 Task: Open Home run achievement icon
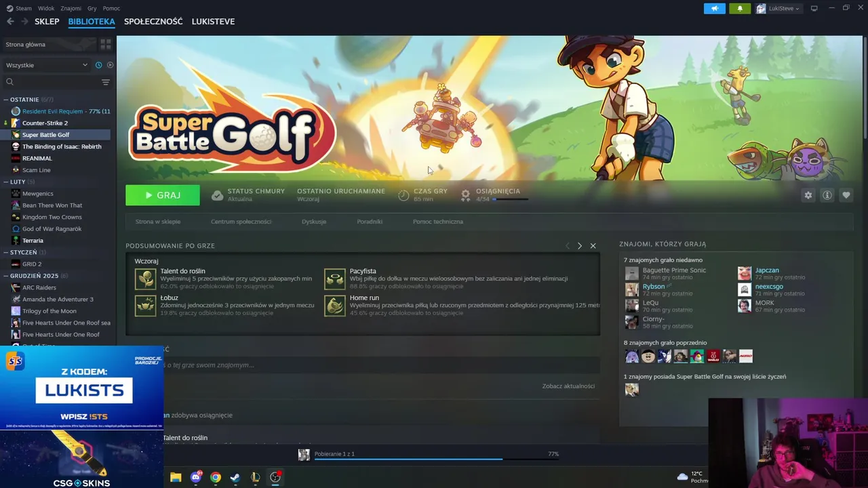click(x=335, y=306)
